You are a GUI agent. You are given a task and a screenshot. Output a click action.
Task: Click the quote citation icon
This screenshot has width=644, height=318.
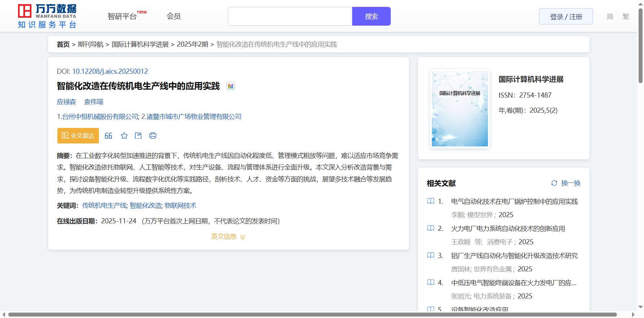(108, 136)
